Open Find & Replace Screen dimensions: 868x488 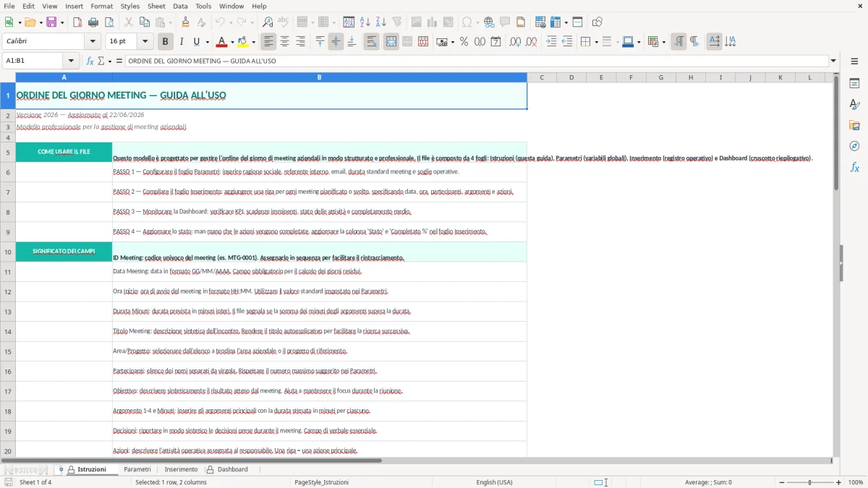pyautogui.click(x=268, y=22)
